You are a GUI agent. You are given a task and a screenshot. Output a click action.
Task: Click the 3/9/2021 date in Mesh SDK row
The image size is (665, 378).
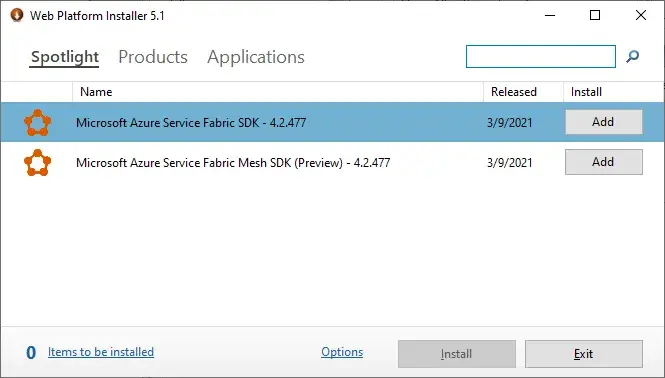point(509,162)
